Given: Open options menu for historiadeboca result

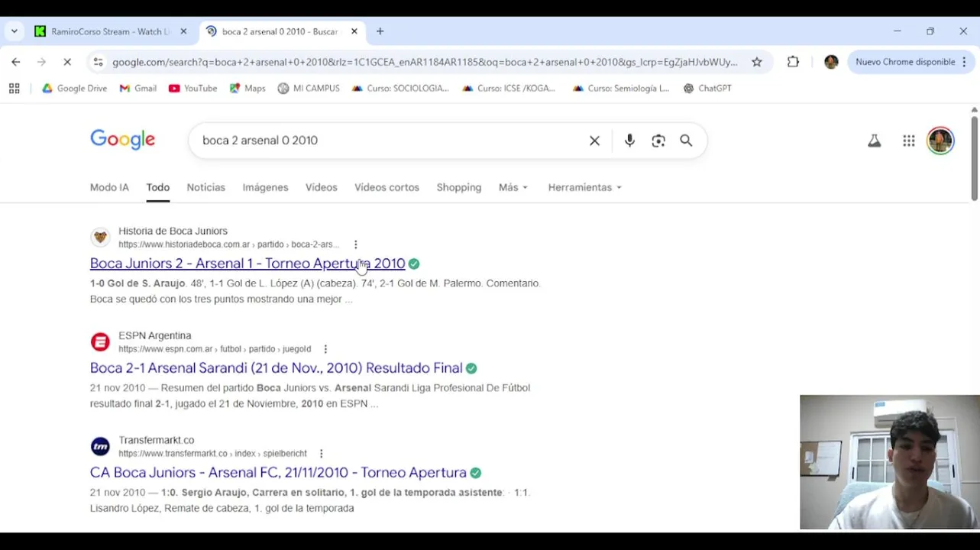Looking at the screenshot, I should click(x=355, y=244).
